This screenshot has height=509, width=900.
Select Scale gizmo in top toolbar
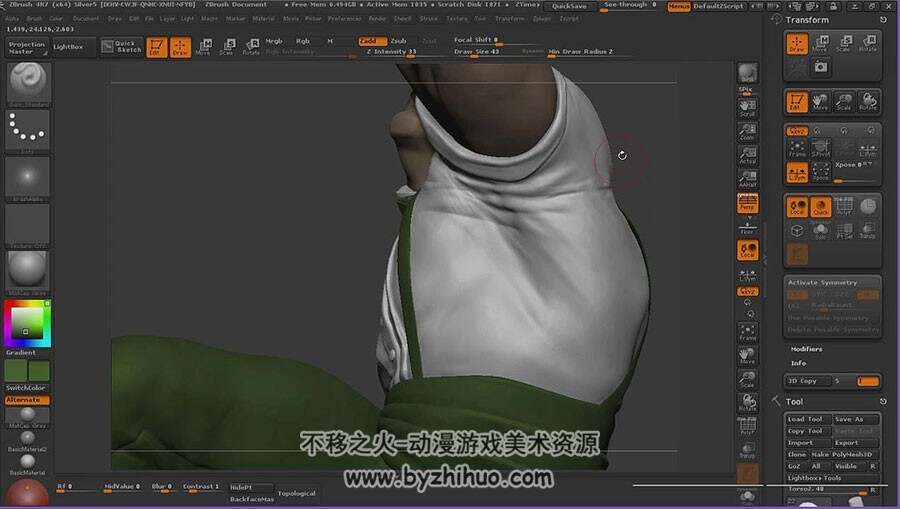pyautogui.click(x=227, y=47)
